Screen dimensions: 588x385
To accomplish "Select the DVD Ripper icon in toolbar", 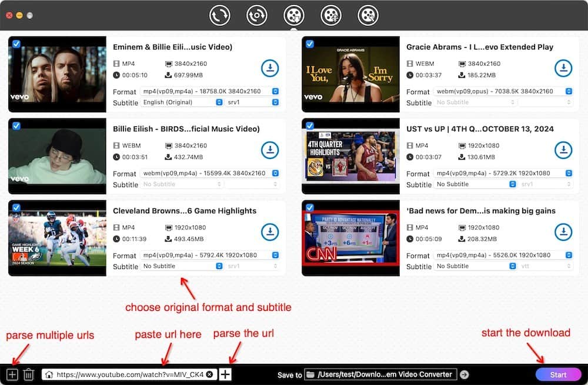I will [x=257, y=16].
